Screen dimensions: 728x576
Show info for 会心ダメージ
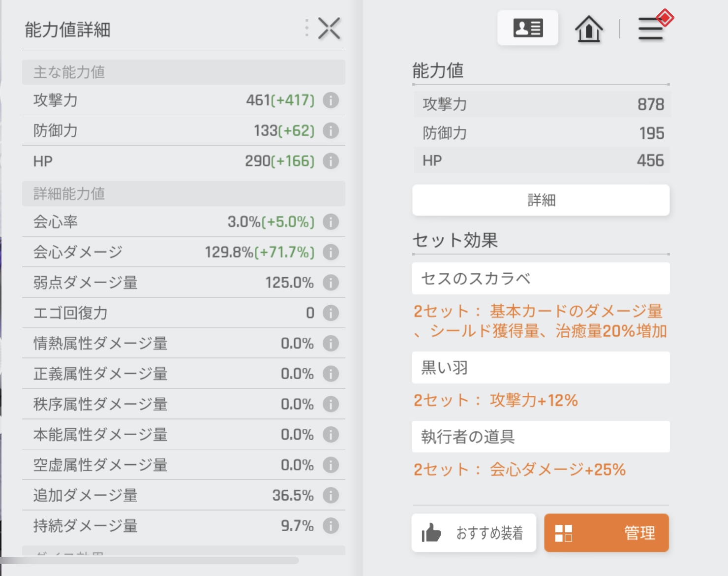(x=331, y=253)
